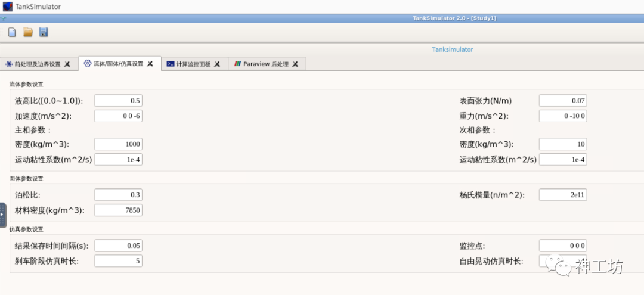Screen dimensions: 644x295
Task: Click the 刹车阶段仿真时长 input field
Action: tap(118, 261)
